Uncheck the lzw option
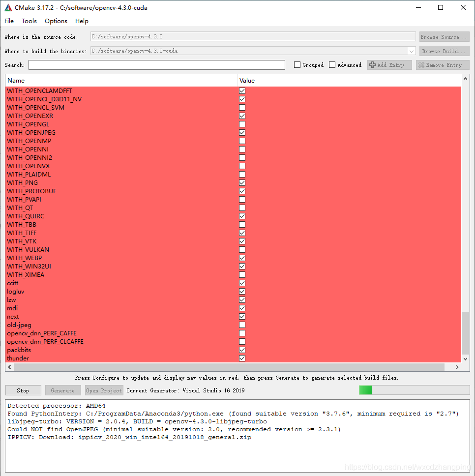This screenshot has height=476, width=475. (x=242, y=299)
